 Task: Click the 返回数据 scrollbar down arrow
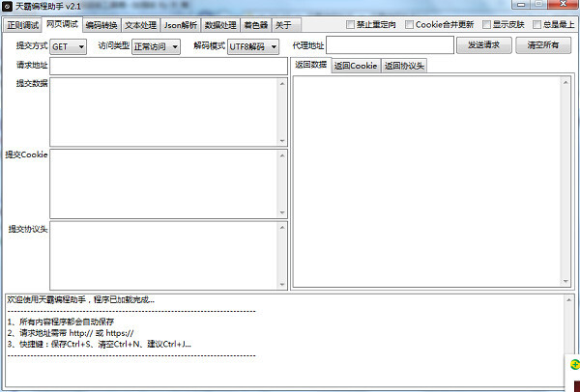(565, 281)
